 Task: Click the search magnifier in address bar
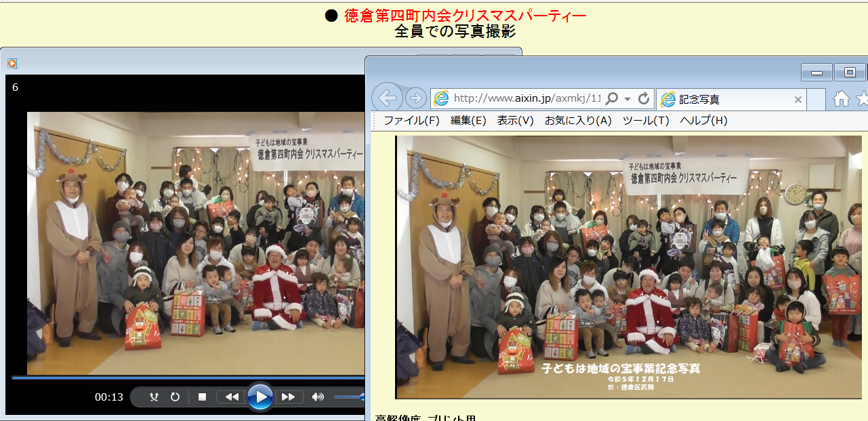coord(611,99)
